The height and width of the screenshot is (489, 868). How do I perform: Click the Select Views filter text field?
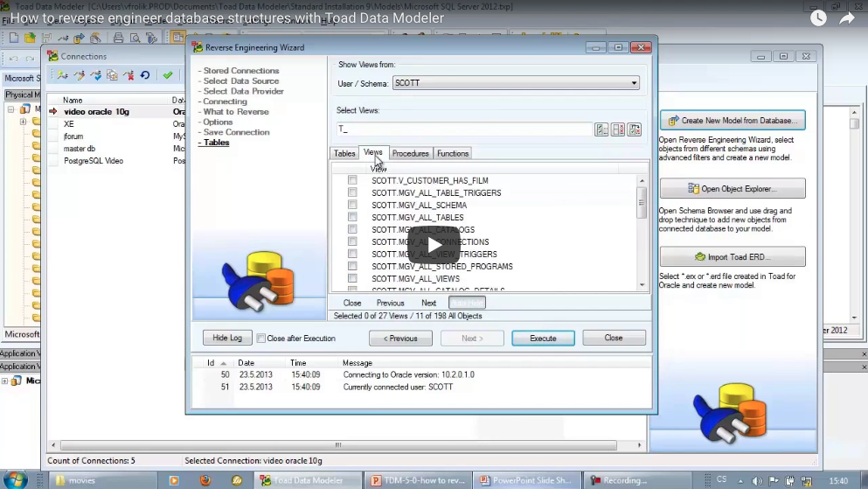(x=463, y=129)
